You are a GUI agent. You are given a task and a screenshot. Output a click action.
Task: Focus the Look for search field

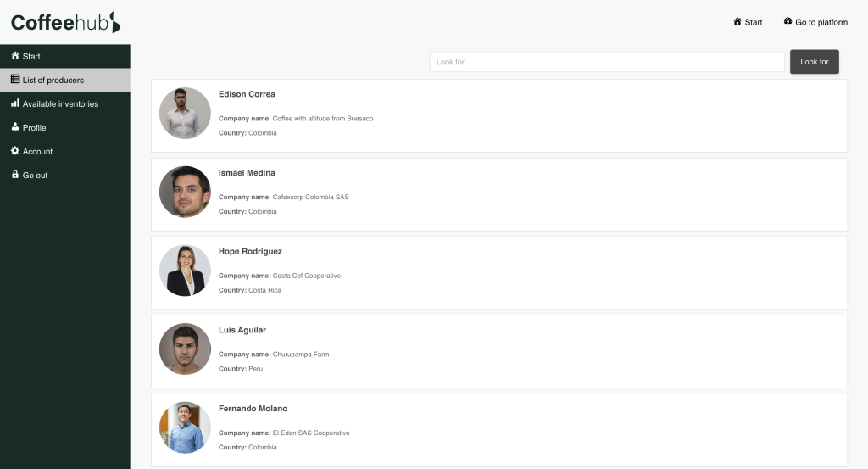[607, 61]
